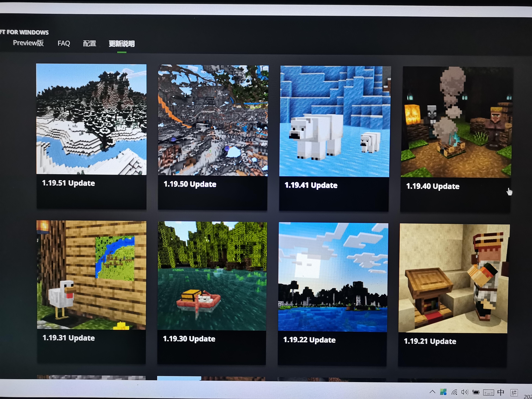The height and width of the screenshot is (399, 532).
Task: Open the 1.19.50 Update cave thumbnail
Action: pyautogui.click(x=213, y=120)
